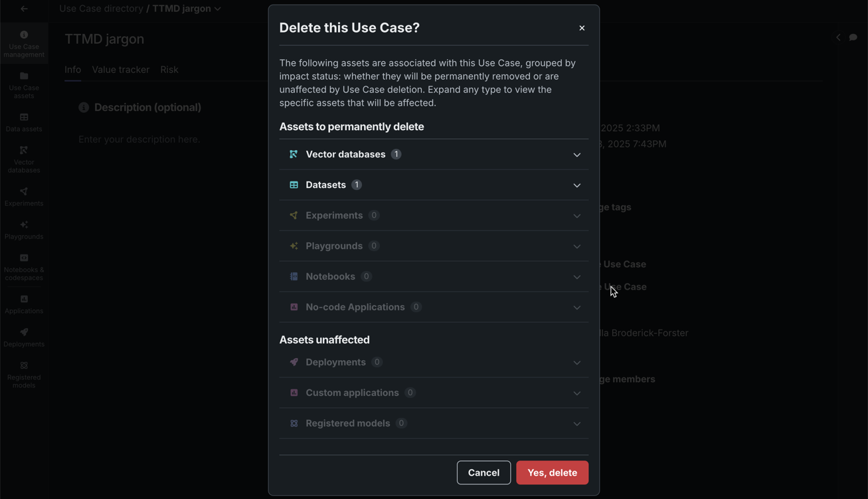868x499 pixels.
Task: Expand the No-code Applications row
Action: [x=576, y=308]
